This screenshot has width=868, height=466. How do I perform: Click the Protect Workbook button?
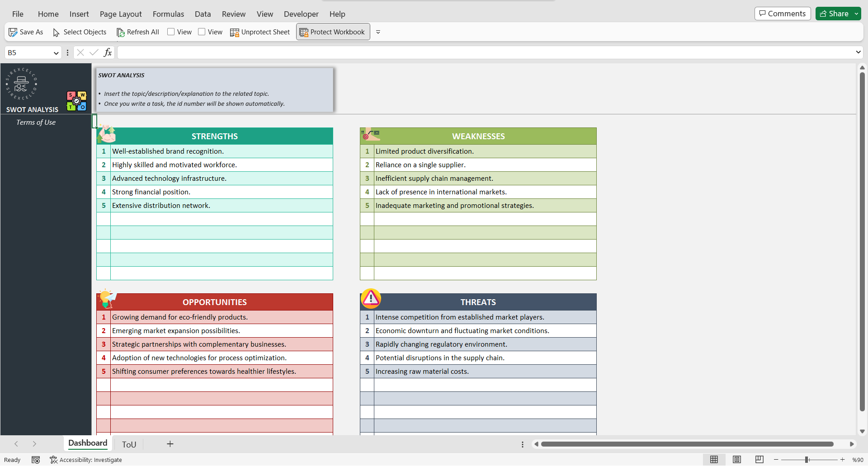(x=333, y=32)
